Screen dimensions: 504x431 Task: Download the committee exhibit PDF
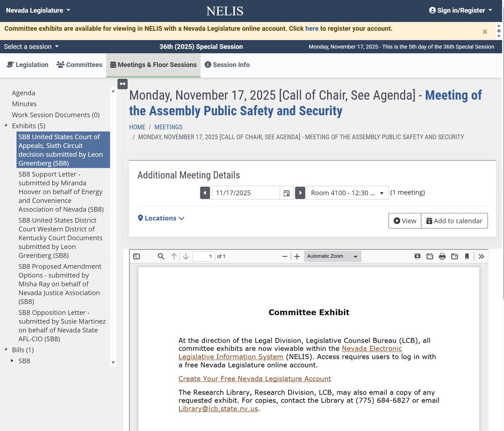coord(454,256)
